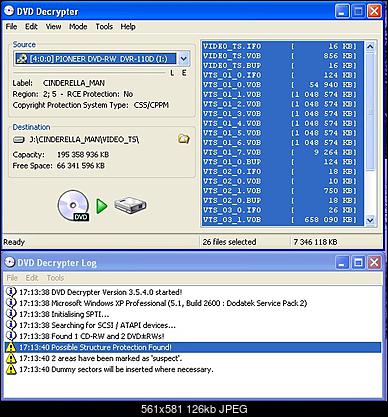The width and height of the screenshot is (388, 417).
Task: Open the Edit menu in the Log window
Action: pyautogui.click(x=32, y=278)
